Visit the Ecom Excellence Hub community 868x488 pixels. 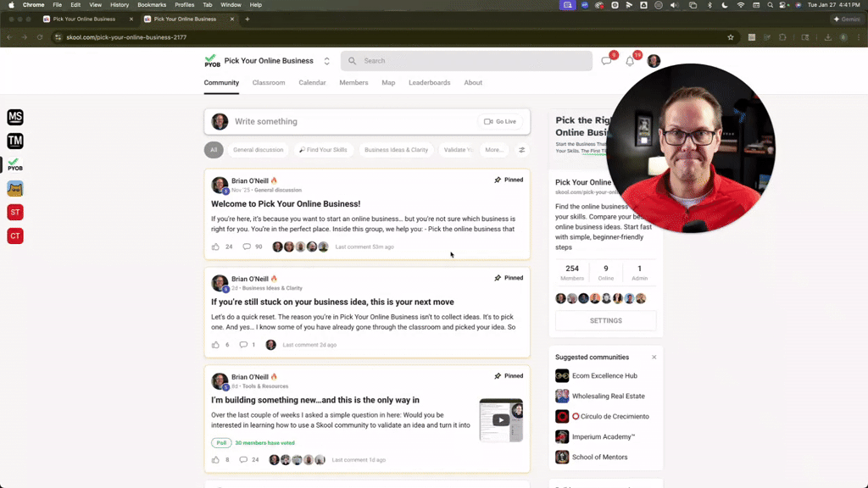click(605, 375)
